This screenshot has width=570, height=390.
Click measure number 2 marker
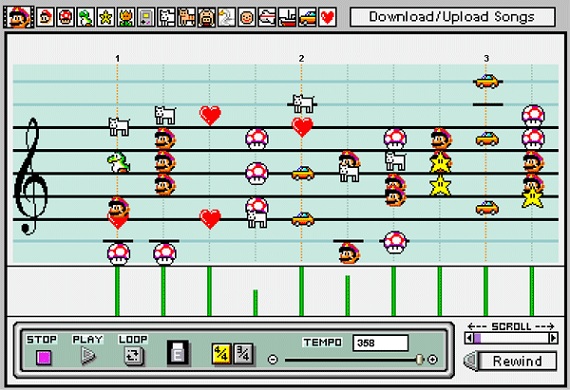(x=301, y=58)
